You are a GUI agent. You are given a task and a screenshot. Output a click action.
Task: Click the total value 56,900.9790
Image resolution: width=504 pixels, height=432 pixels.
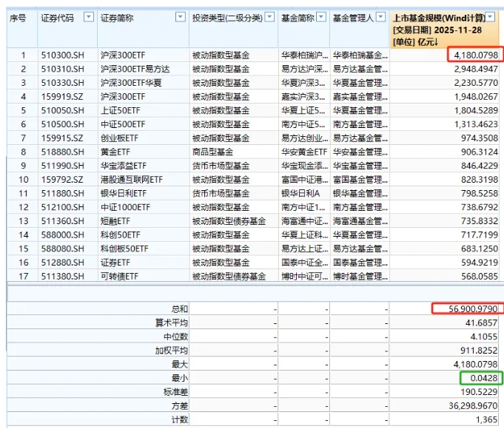(x=473, y=309)
